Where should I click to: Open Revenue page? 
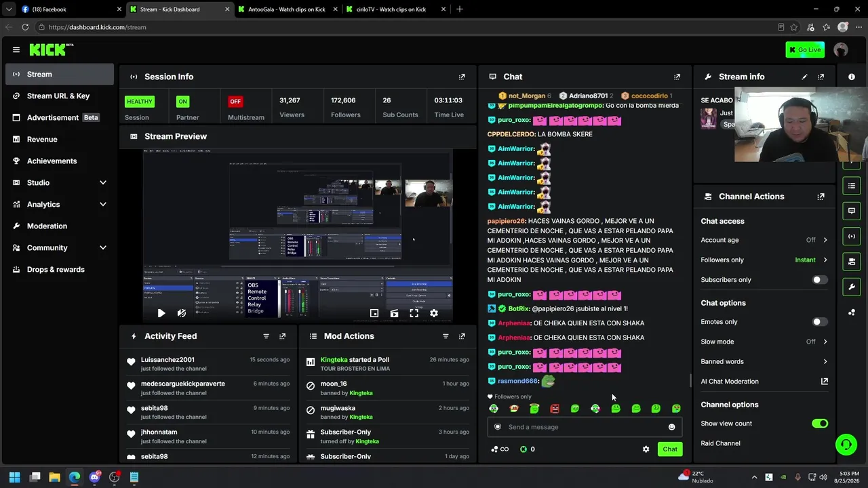tap(60, 140)
